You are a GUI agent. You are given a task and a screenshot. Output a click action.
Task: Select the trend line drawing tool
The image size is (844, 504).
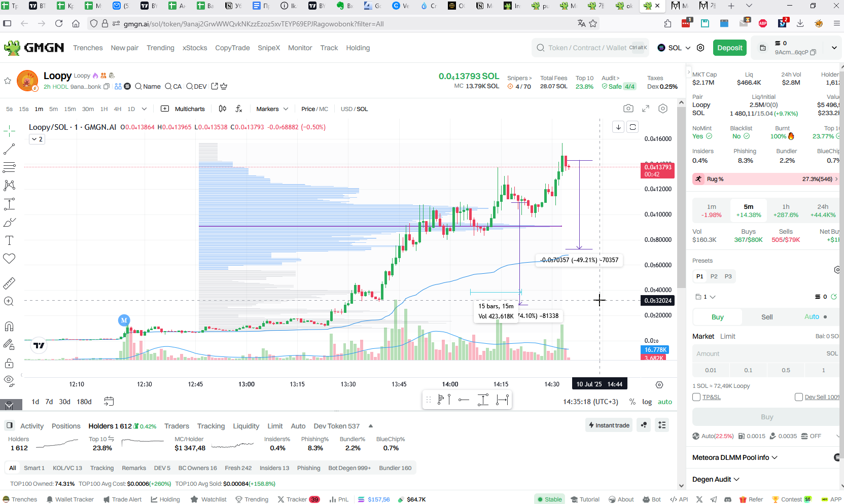coord(9,149)
